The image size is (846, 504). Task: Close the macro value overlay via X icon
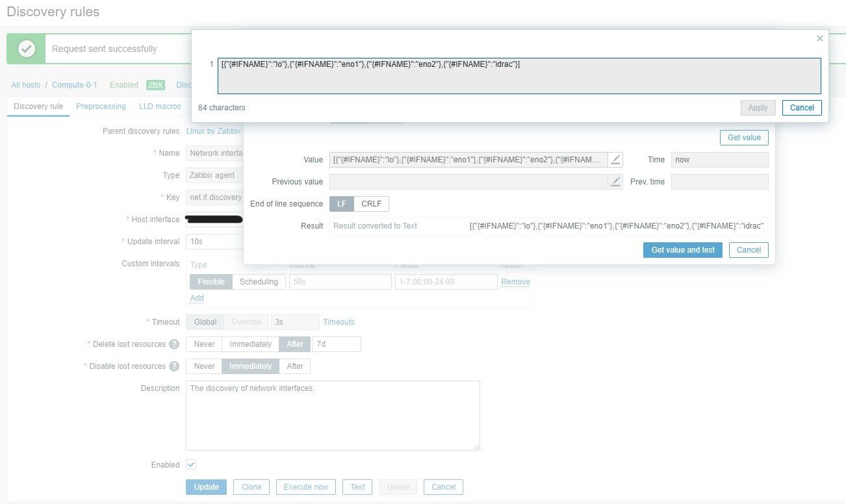pyautogui.click(x=819, y=38)
